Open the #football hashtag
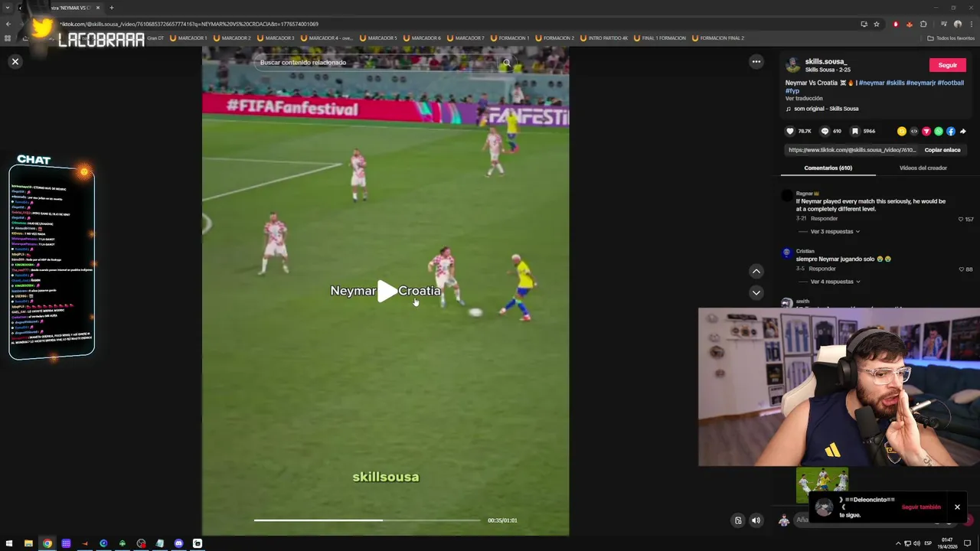 coord(950,83)
